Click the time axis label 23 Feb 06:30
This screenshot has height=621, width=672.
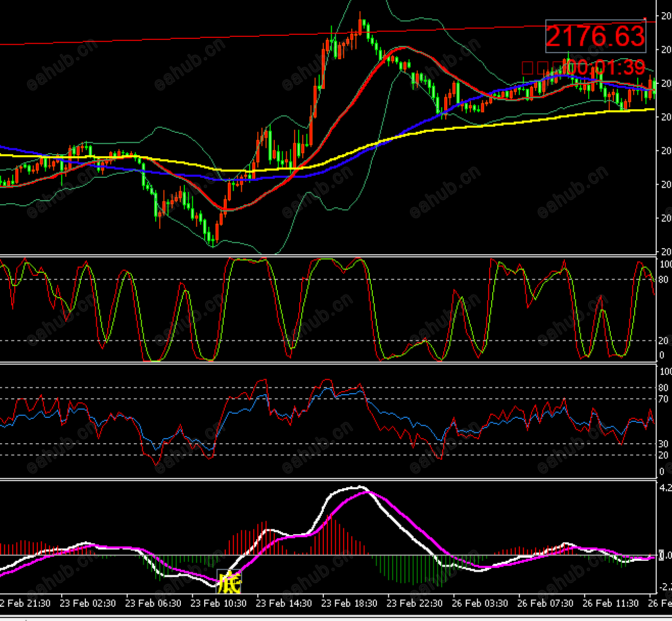pyautogui.click(x=153, y=603)
